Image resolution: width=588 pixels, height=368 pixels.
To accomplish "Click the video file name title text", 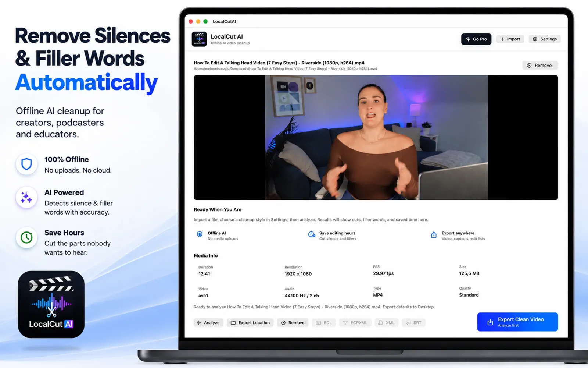I will pos(279,63).
